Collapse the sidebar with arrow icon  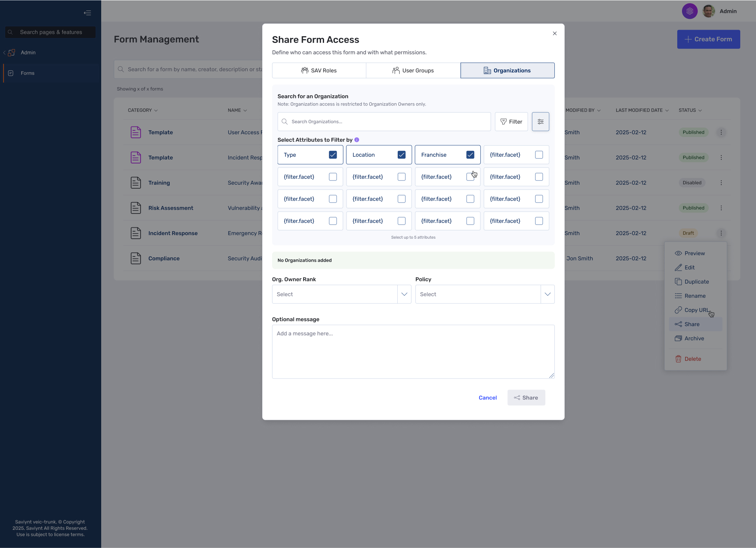(x=87, y=13)
